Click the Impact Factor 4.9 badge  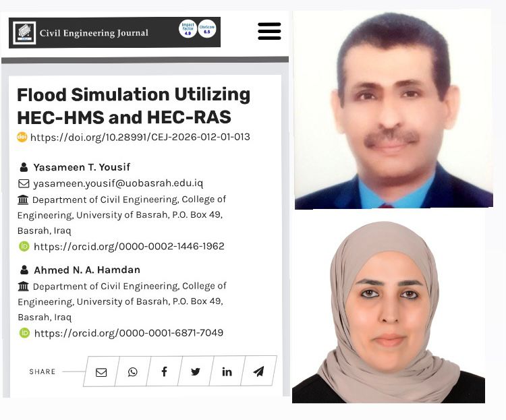188,29
